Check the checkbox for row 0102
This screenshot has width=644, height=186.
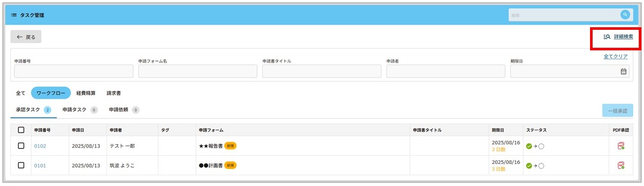[21, 146]
